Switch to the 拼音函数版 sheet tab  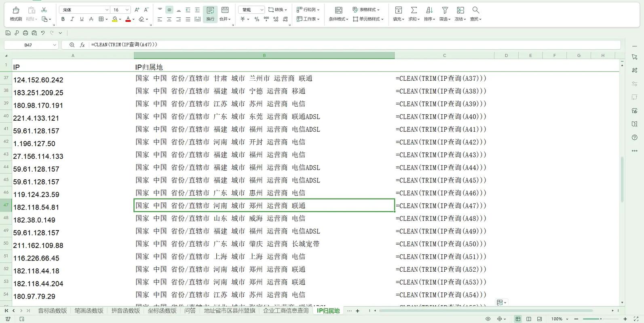tap(125, 310)
